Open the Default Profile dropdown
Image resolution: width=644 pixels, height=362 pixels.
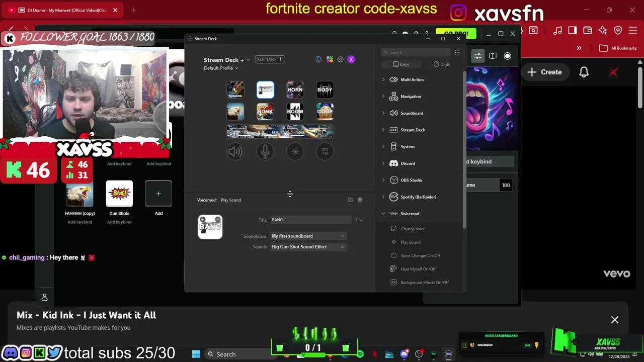221,68
